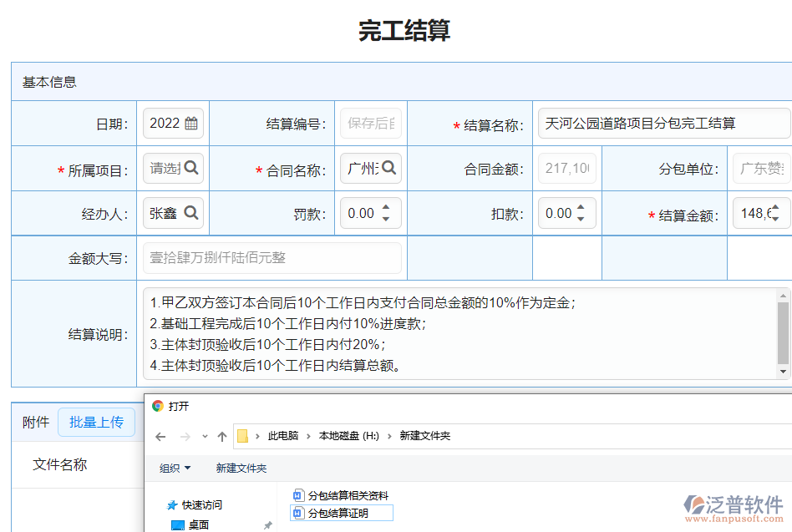The width and height of the screenshot is (792, 532).
Task: Click the 批量上传 upload button
Action: pos(96,422)
